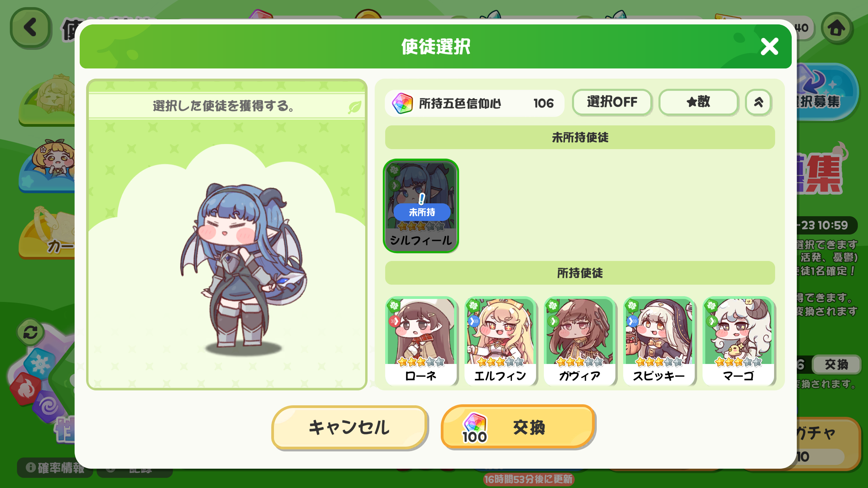Screen dimensions: 868x488
Task: Click the キャンセル button
Action: pyautogui.click(x=349, y=427)
